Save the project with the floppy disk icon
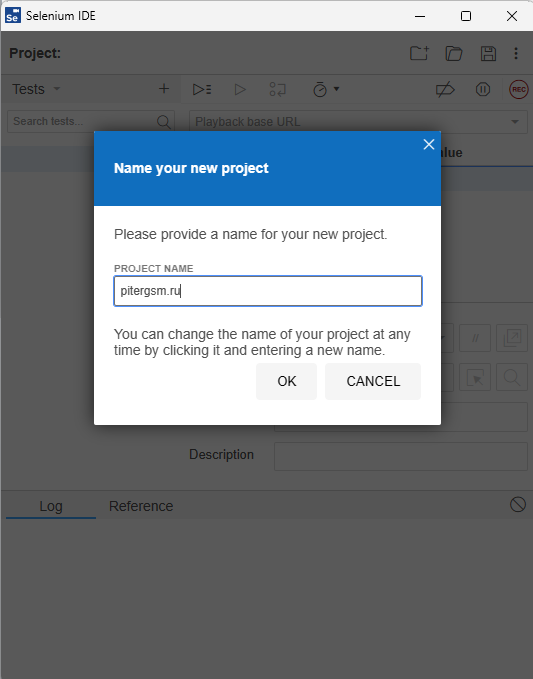Viewport: 533px width, 679px height. 488,53
